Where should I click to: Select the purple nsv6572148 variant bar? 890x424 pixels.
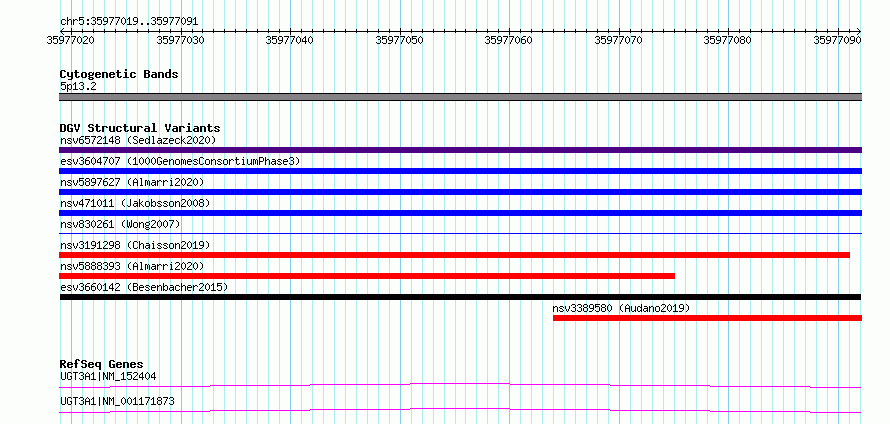[460, 150]
